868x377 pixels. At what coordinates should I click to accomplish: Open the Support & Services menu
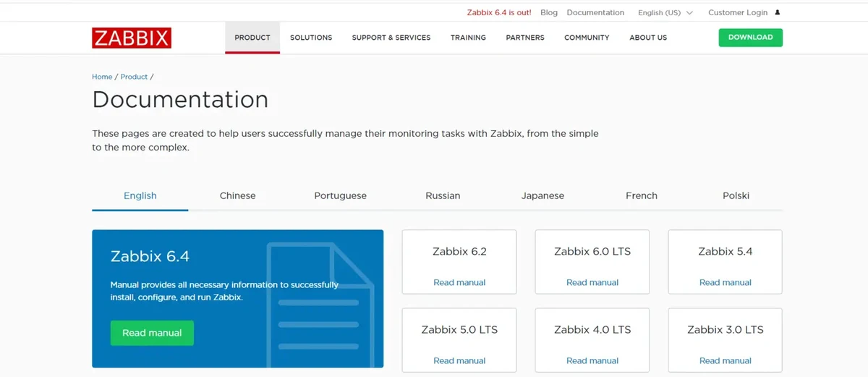tap(391, 38)
